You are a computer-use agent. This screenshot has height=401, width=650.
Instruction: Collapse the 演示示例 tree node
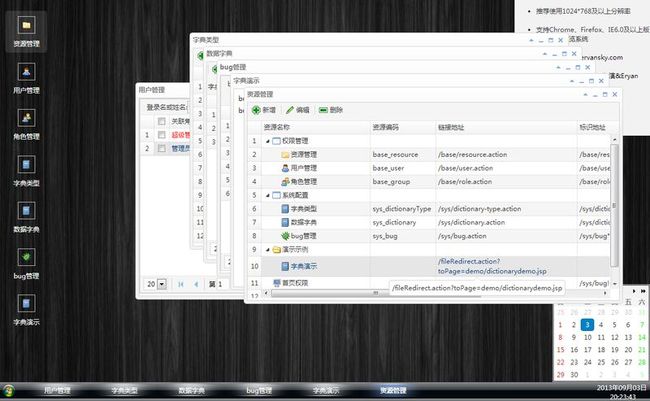[x=268, y=250]
